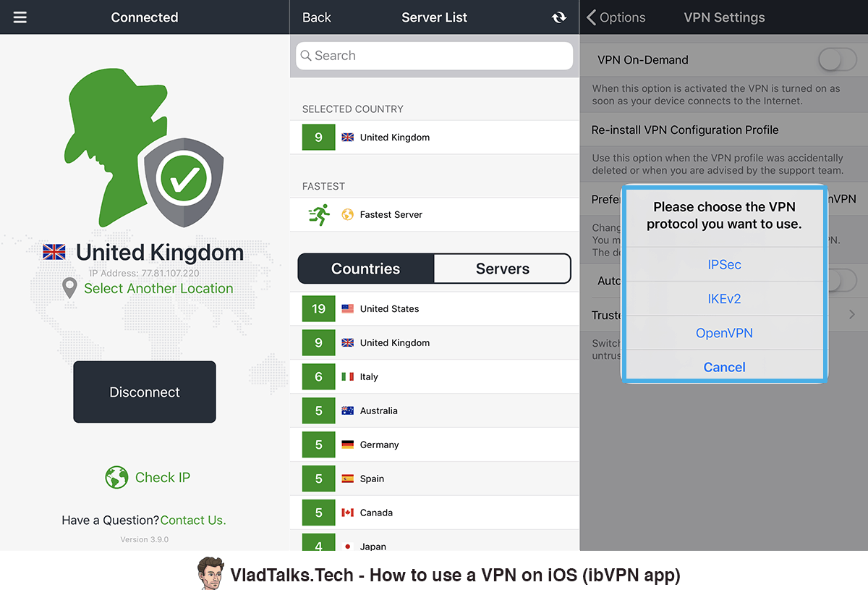Viewport: 868px width, 590px height.
Task: Choose IKEv2 protocol
Action: 724,298
